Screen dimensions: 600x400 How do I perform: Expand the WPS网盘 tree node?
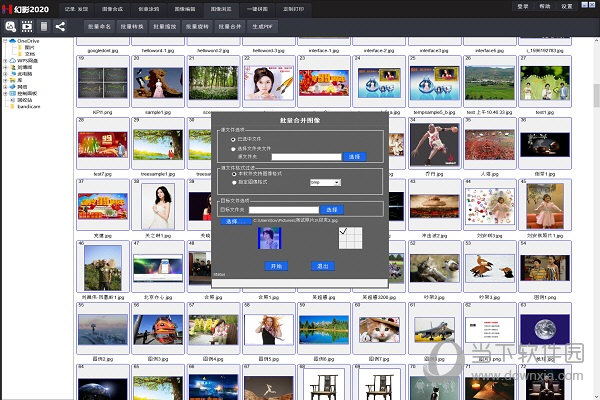[5, 60]
